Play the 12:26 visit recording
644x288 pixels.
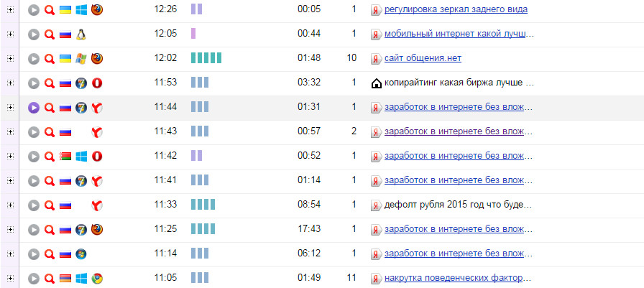pos(34,10)
